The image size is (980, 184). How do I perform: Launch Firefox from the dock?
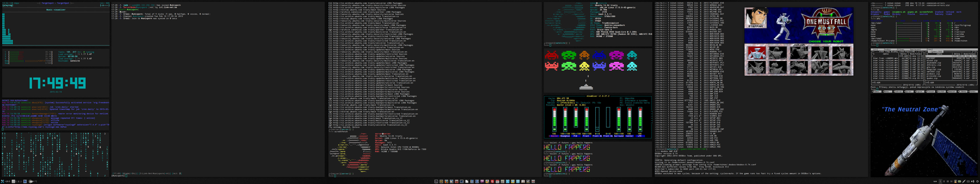447,181
